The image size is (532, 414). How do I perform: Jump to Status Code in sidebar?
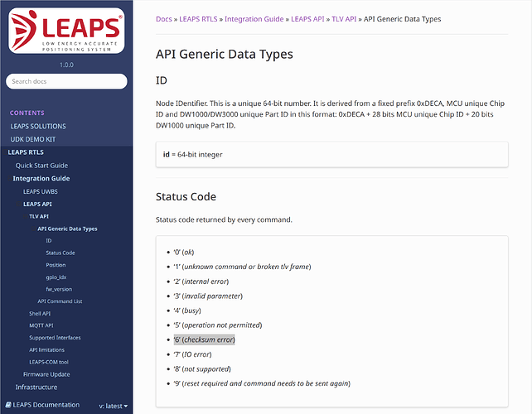(x=60, y=253)
